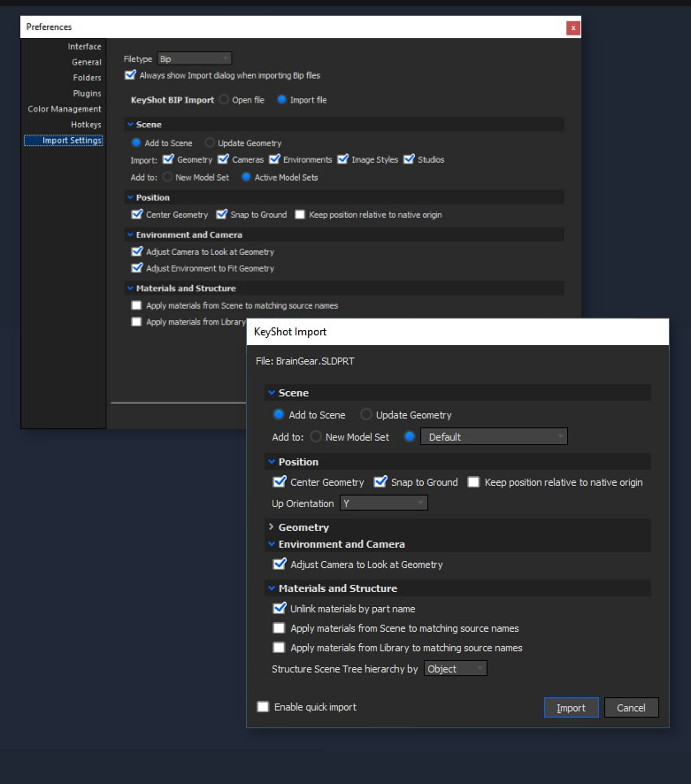Collapse Environment and Camera in KeyShot Import
Viewport: 691px width, 784px height.
coord(272,544)
